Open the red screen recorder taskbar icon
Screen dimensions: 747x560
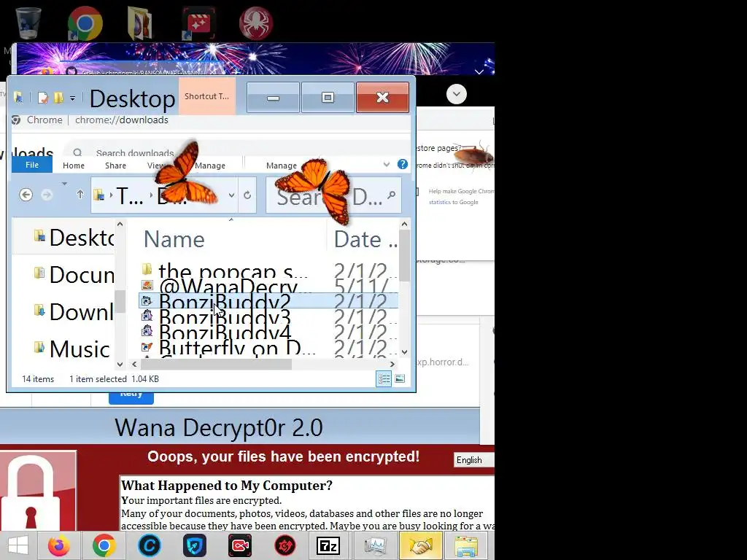pos(239,545)
